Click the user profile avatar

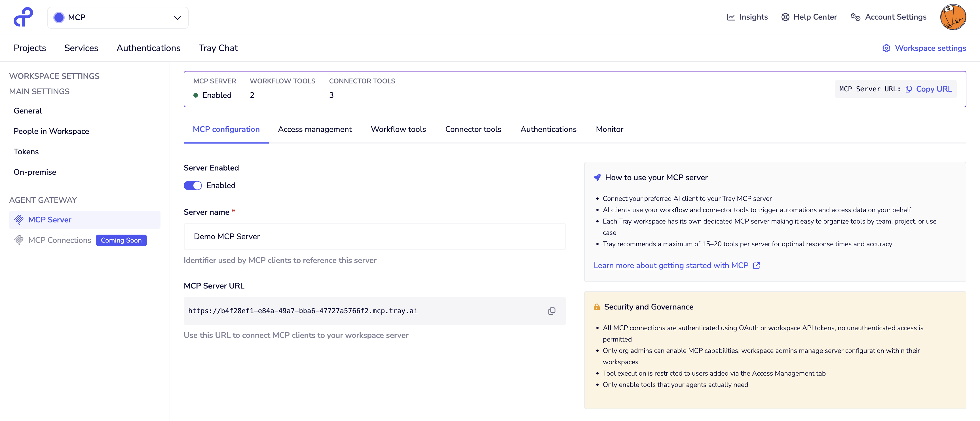tap(953, 17)
